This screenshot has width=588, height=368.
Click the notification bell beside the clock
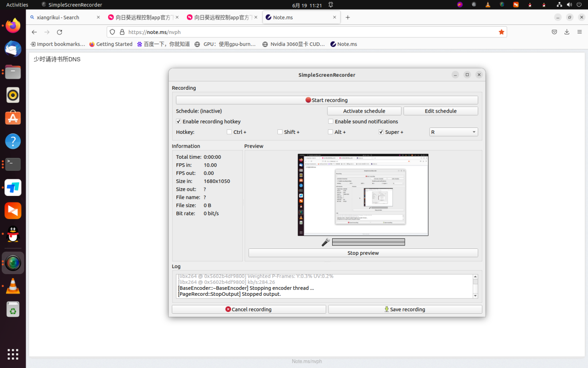331,5
